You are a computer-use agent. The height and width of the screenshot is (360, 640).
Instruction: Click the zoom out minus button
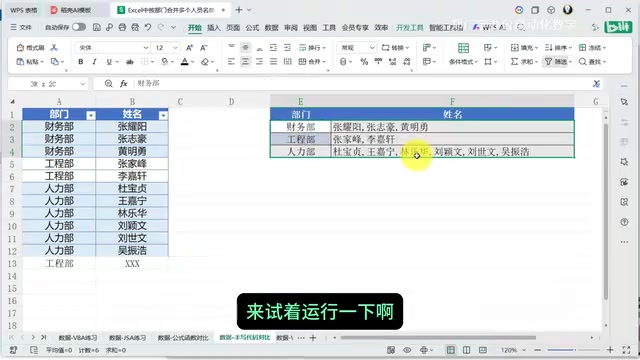[x=538, y=350]
